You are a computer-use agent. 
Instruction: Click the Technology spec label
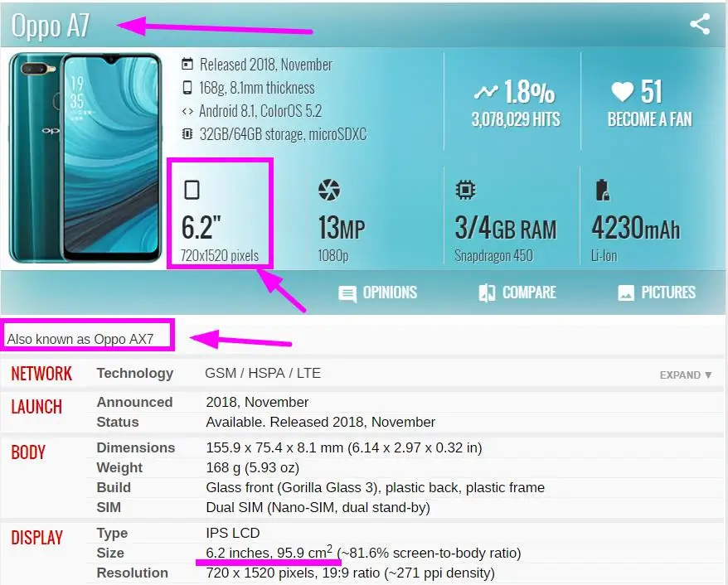(x=134, y=374)
